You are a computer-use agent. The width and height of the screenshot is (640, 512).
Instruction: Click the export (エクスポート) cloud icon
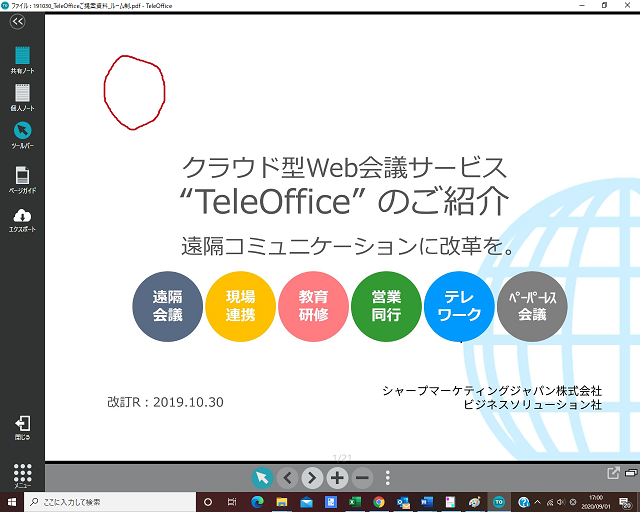(x=22, y=220)
